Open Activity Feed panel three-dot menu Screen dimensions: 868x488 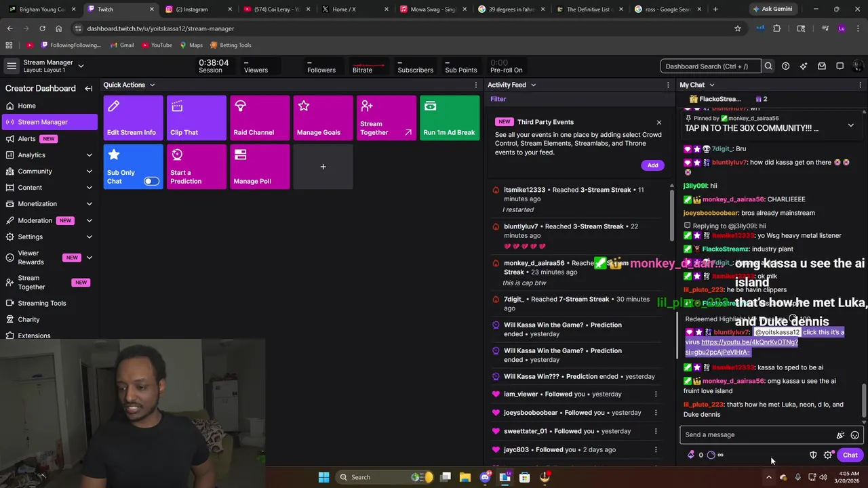point(669,85)
